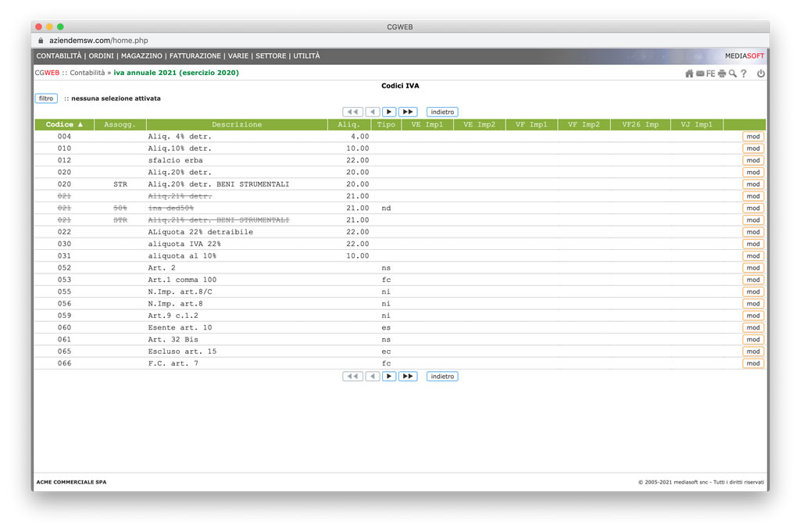Click mod for Esente art. 10
800x532 pixels.
pos(753,328)
